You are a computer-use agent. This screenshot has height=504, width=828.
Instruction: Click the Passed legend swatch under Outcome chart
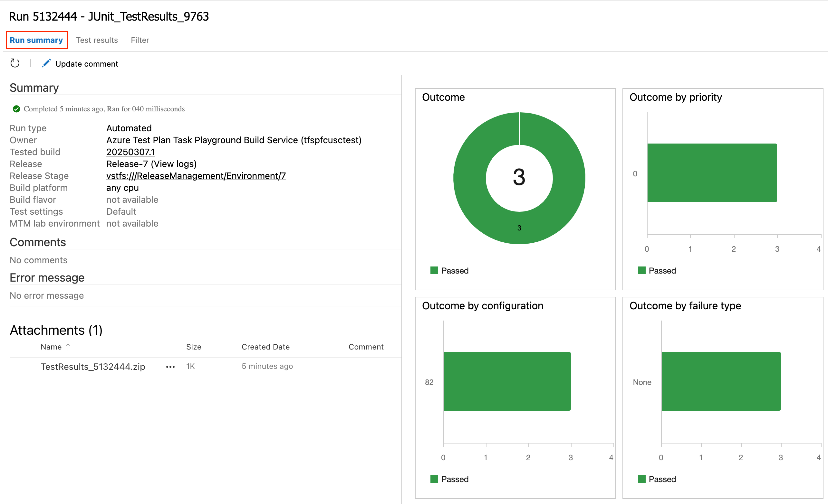click(x=435, y=270)
